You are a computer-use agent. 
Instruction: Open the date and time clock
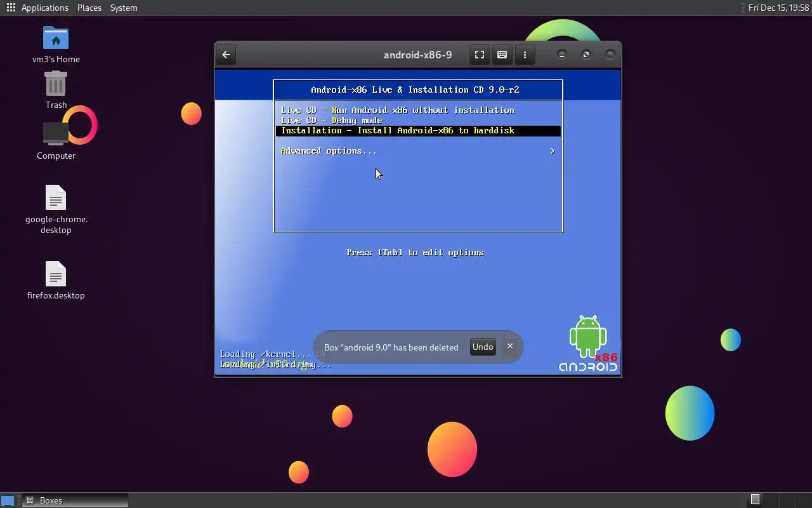pos(778,8)
